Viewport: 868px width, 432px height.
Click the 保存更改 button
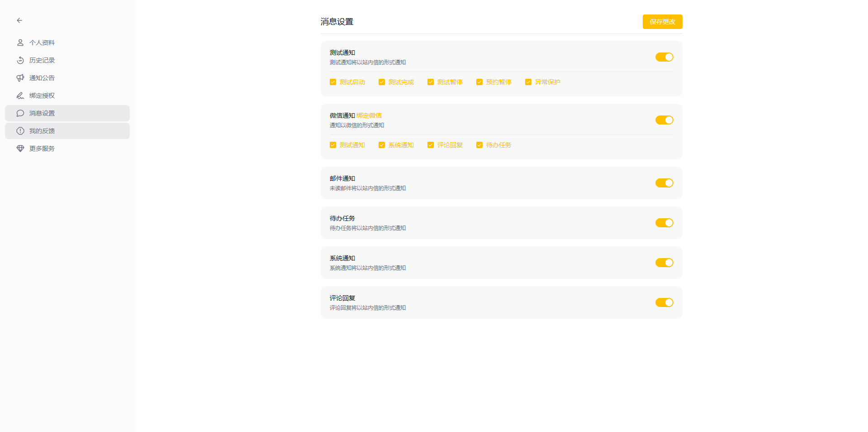point(662,22)
